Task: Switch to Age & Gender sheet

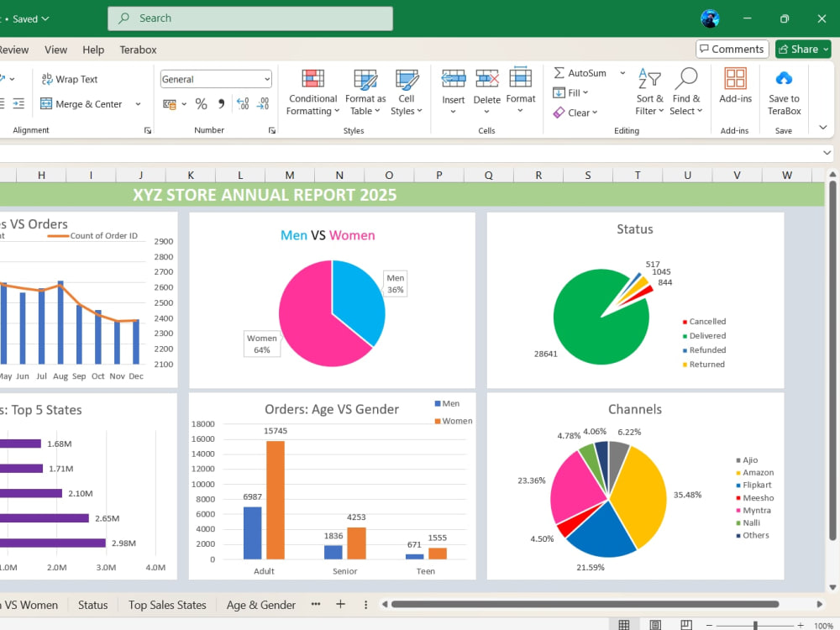Action: [261, 605]
